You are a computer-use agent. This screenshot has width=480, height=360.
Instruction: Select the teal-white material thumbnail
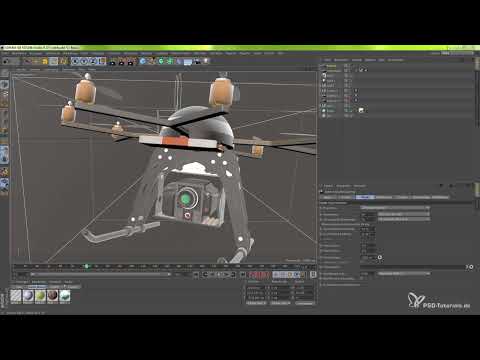65,296
